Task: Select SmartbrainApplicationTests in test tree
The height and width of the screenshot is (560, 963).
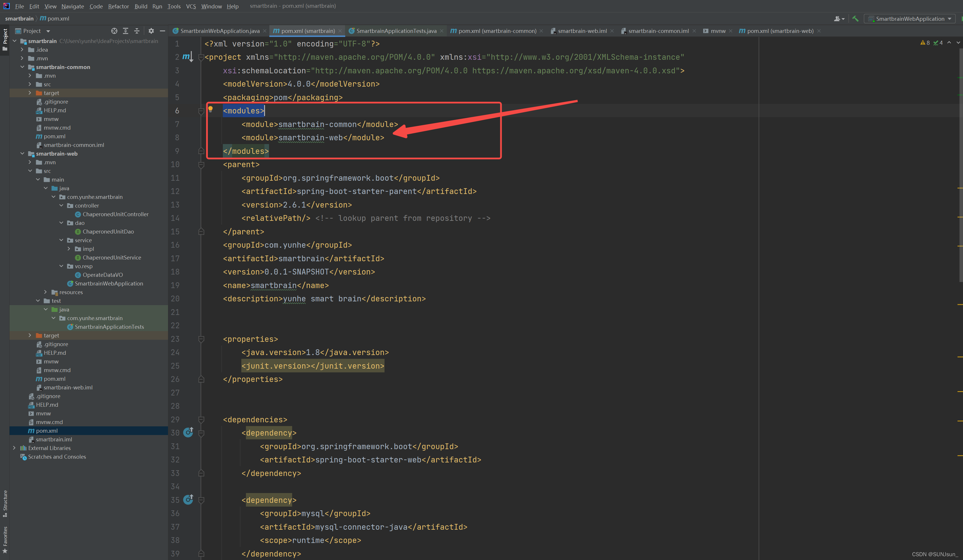Action: click(109, 327)
